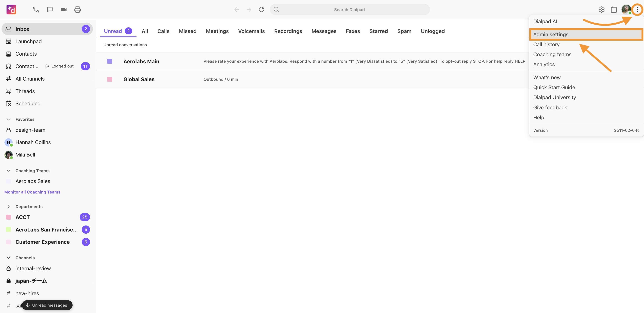This screenshot has width=644, height=313.
Task: Switch to the Messages tab
Action: [x=324, y=31]
